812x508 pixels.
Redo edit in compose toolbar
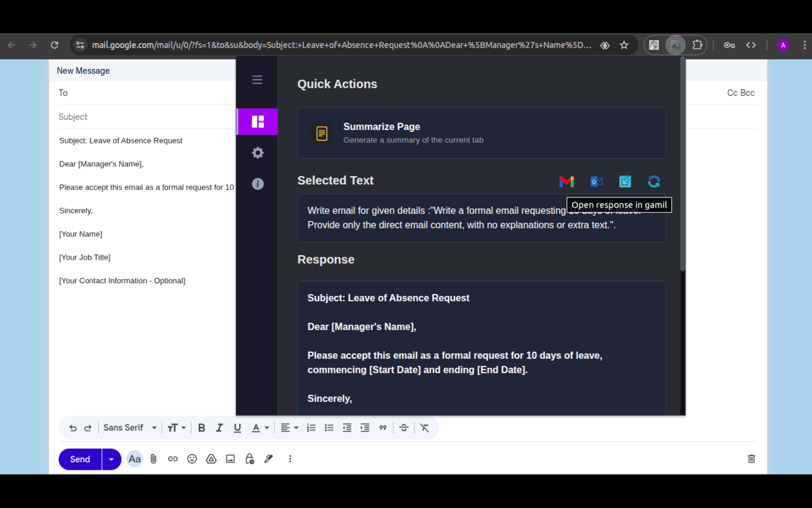(x=88, y=428)
